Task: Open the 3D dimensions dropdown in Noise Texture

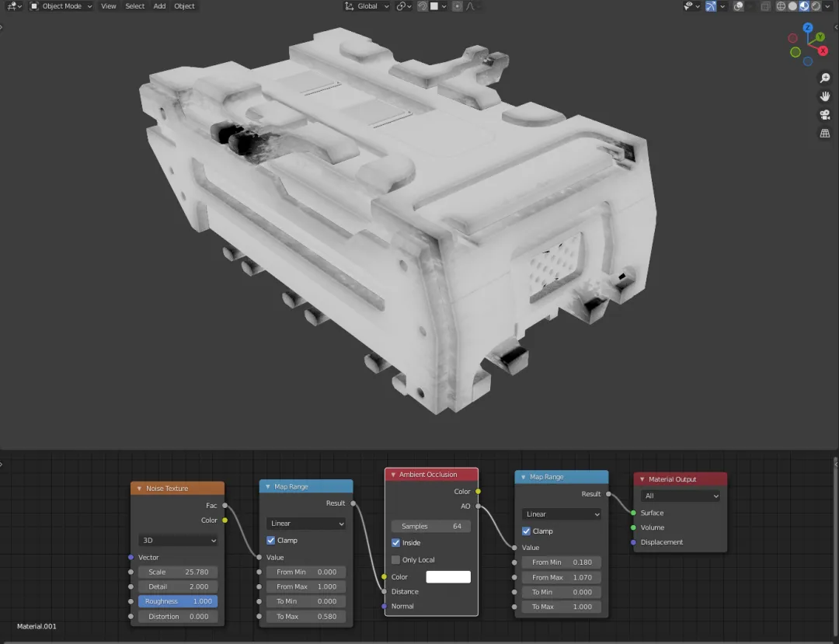Action: [x=178, y=540]
